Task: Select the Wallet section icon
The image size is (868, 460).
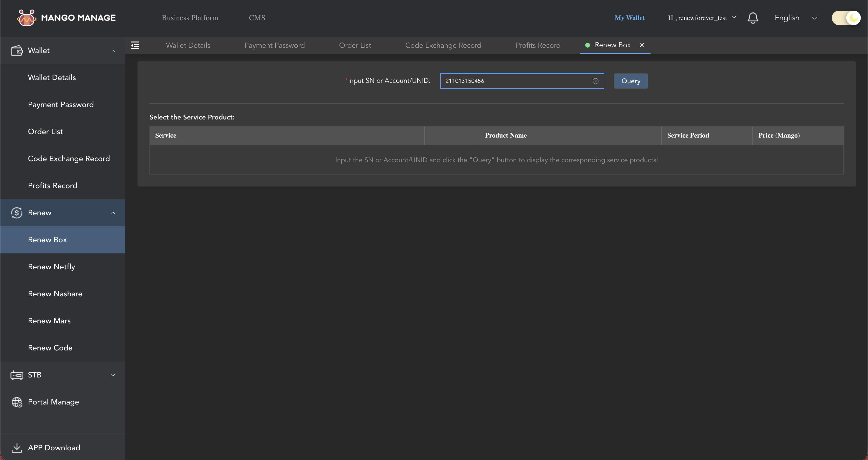Action: click(17, 50)
